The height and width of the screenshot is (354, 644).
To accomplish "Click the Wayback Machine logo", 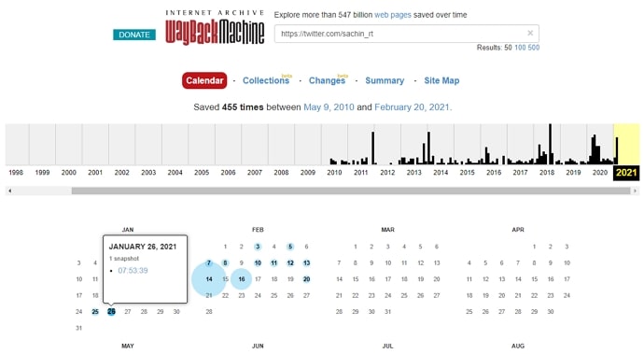I will click(215, 27).
